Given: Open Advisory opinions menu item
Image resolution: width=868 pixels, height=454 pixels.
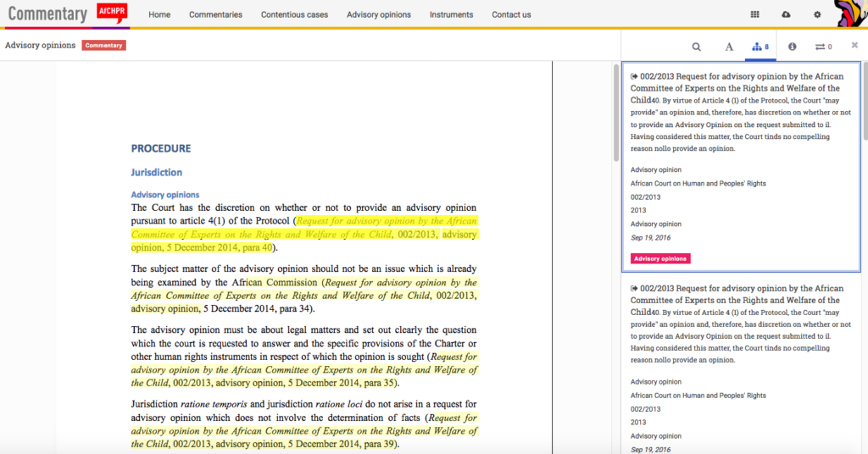Looking at the screenshot, I should (379, 15).
